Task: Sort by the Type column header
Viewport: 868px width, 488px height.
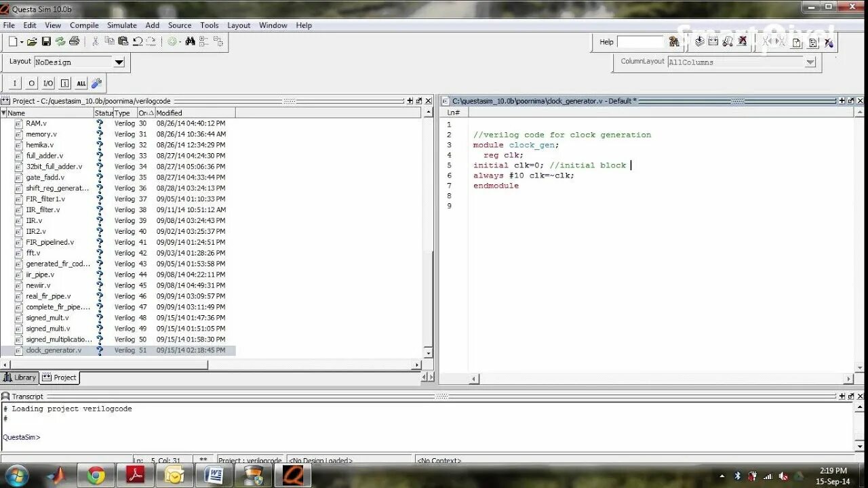Action: pos(125,113)
